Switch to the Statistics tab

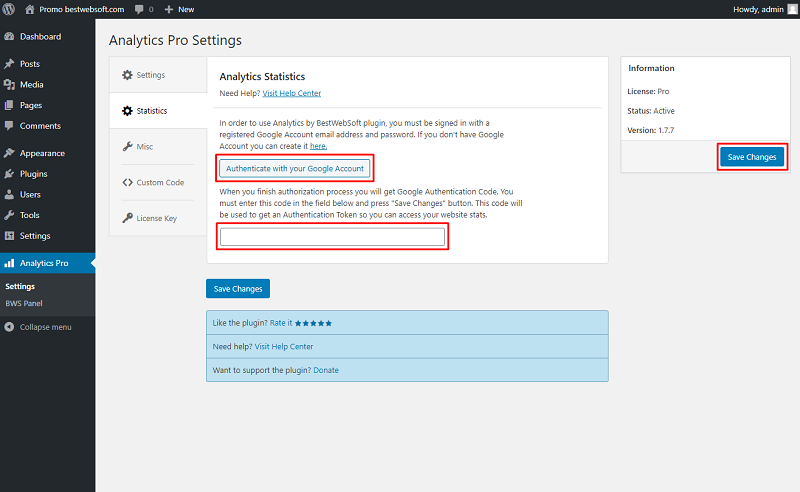(158, 111)
